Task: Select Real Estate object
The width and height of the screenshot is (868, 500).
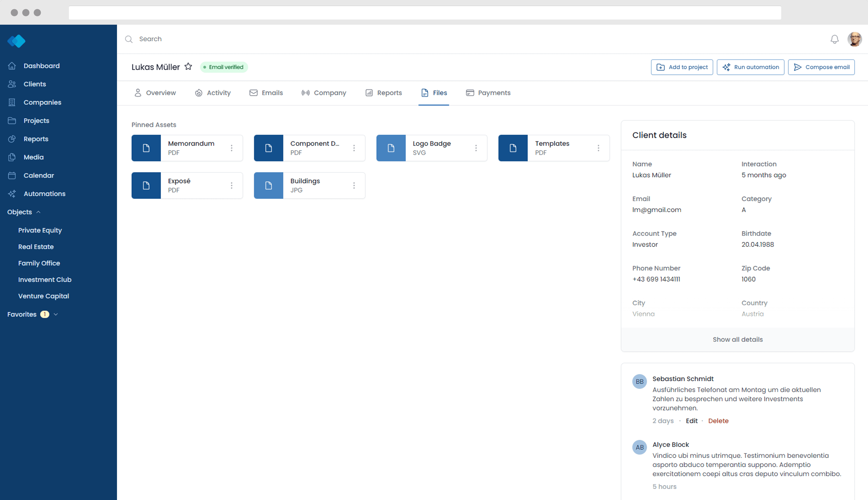Action: coord(36,247)
